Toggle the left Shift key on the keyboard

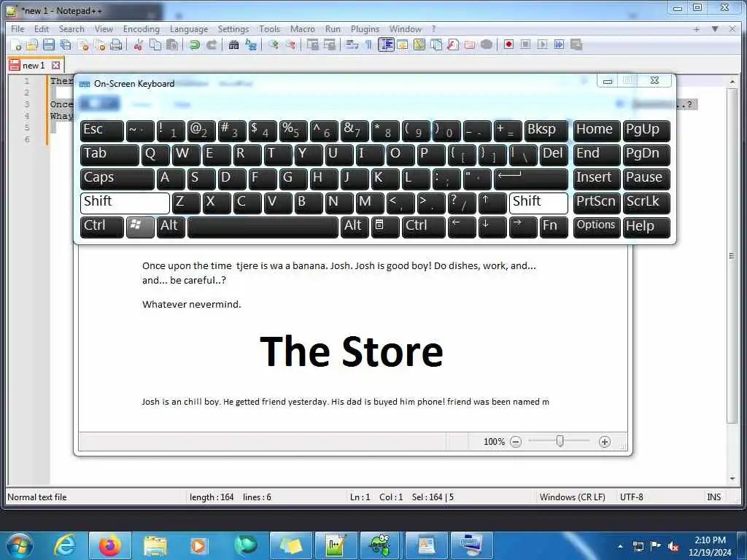point(125,203)
